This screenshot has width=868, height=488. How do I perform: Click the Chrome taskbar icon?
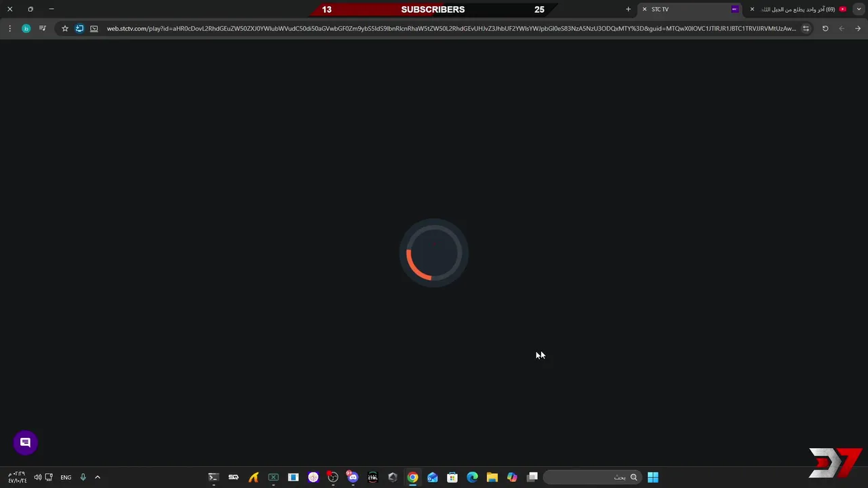coord(412,477)
